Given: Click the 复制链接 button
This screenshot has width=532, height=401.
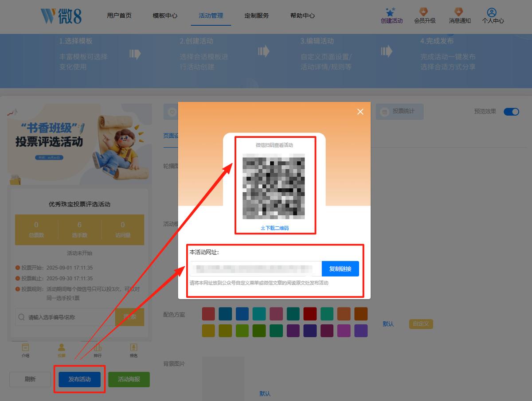Looking at the screenshot, I should 340,269.
